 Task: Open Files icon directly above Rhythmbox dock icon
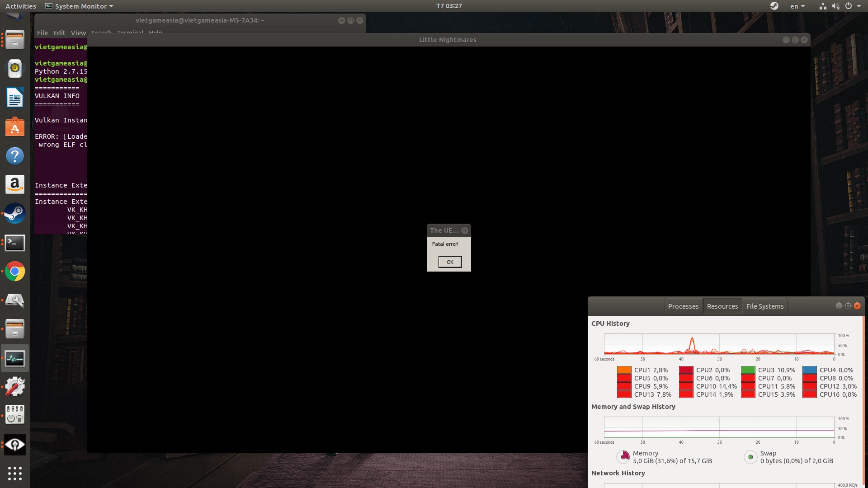tap(15, 40)
